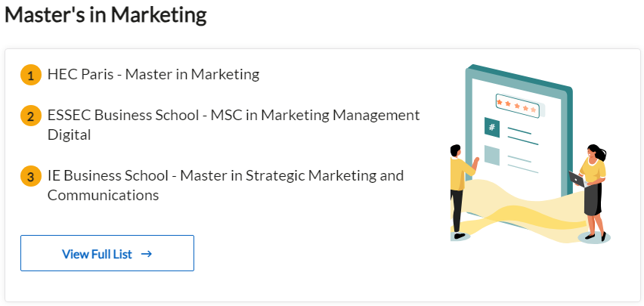This screenshot has height=306, width=644.
Task: Click the laptop held by the woman
Action: (x=577, y=180)
